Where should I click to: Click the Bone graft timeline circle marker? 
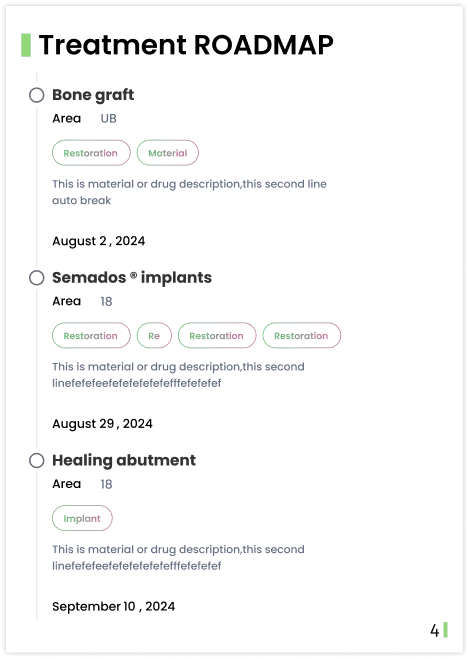click(x=37, y=95)
